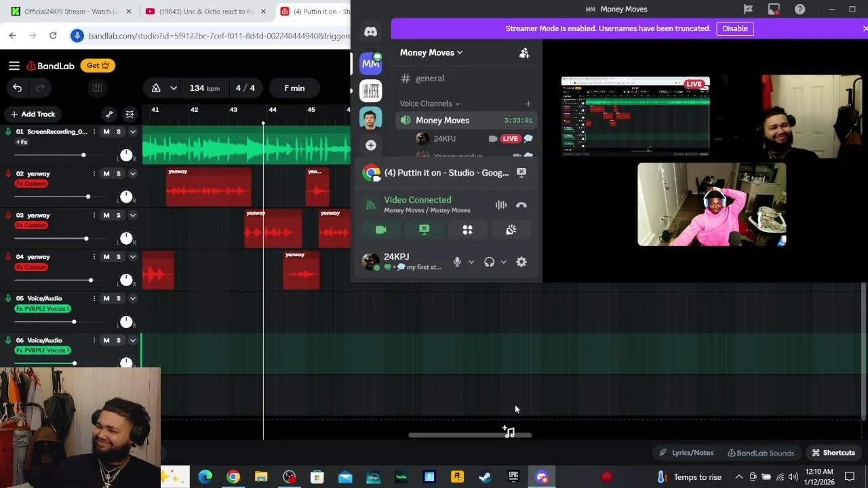Select the MM Money Moves server icon

[x=370, y=64]
